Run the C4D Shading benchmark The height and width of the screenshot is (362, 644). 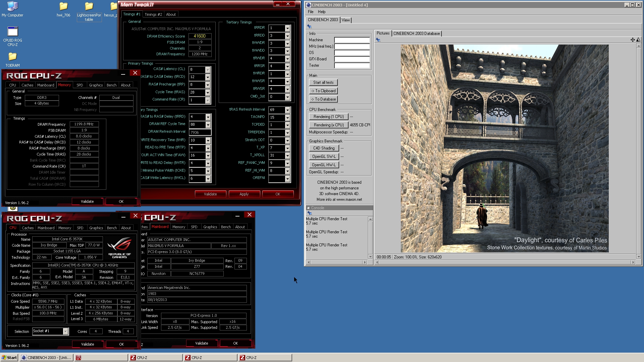[x=324, y=148]
